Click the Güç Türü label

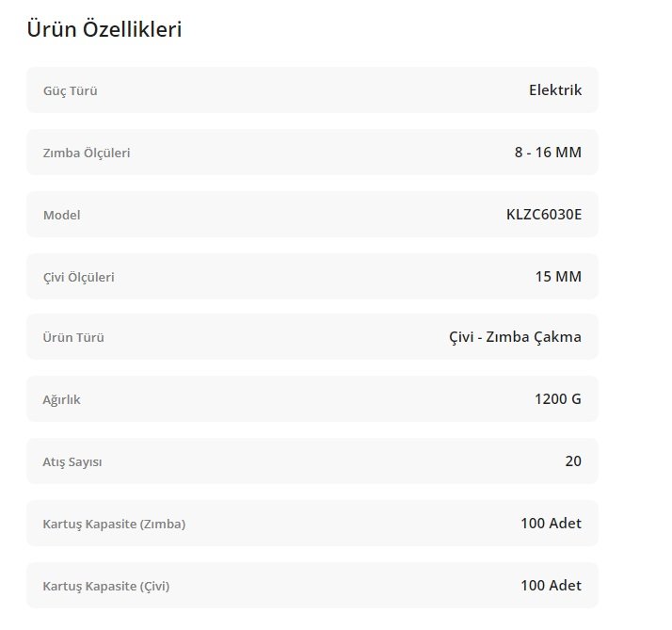[x=71, y=91]
